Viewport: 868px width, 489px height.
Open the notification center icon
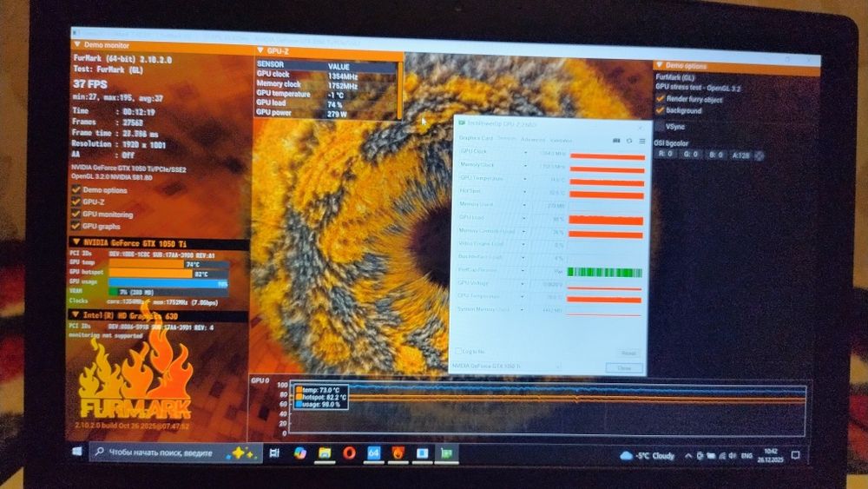point(795,455)
